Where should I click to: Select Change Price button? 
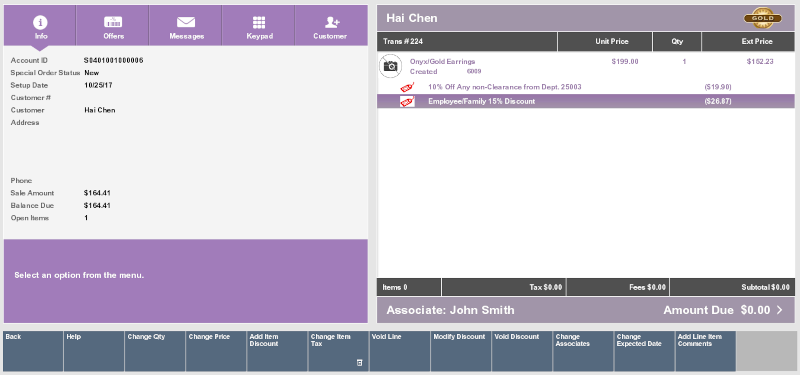tap(216, 351)
